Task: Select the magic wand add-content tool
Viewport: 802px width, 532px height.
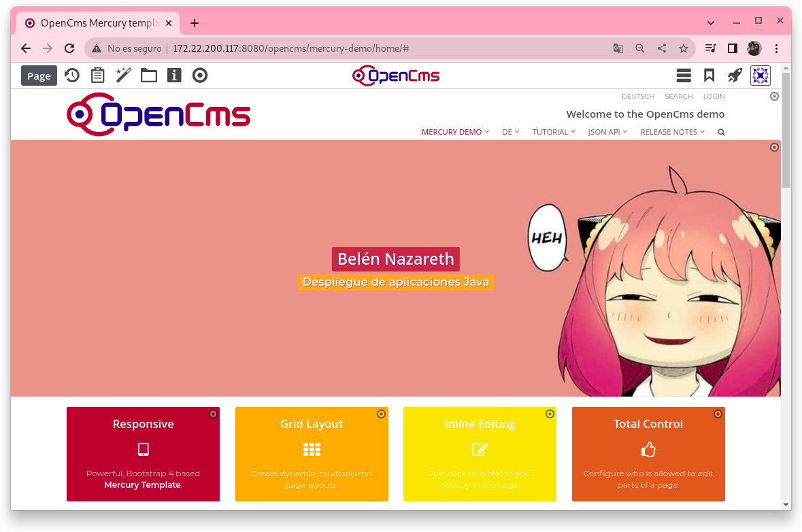Action: click(123, 76)
